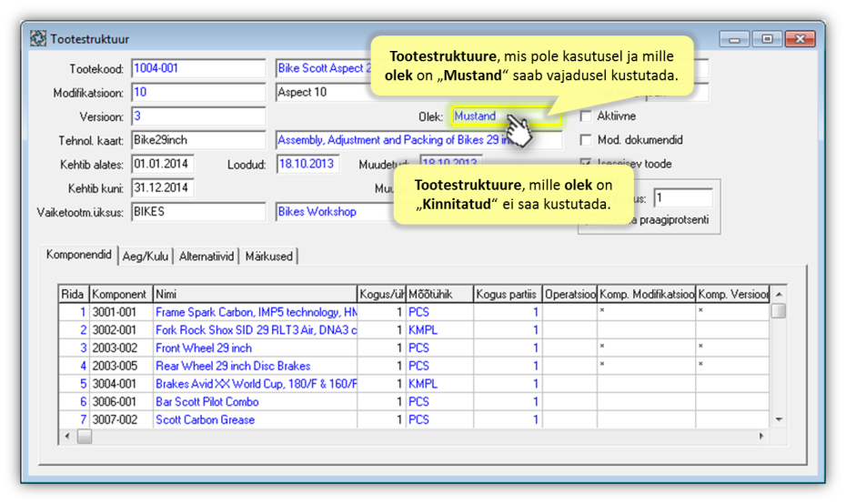Screen dimensions: 846x504
Task: Click the Kogus partiis column header
Action: 508,294
